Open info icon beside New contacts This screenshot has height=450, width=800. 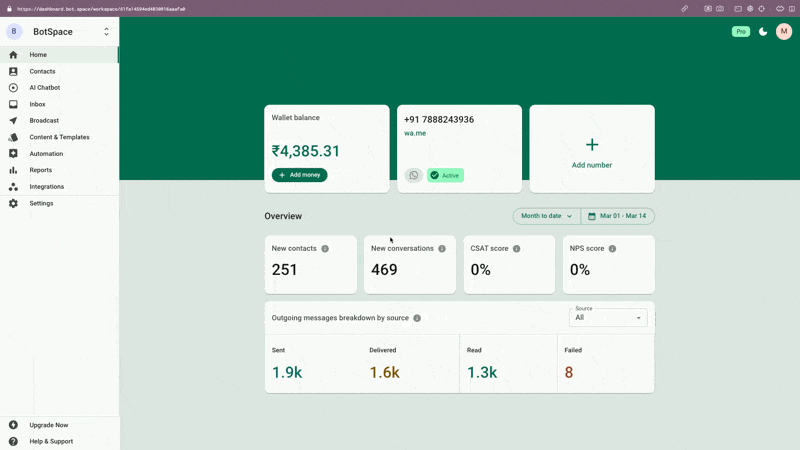325,248
